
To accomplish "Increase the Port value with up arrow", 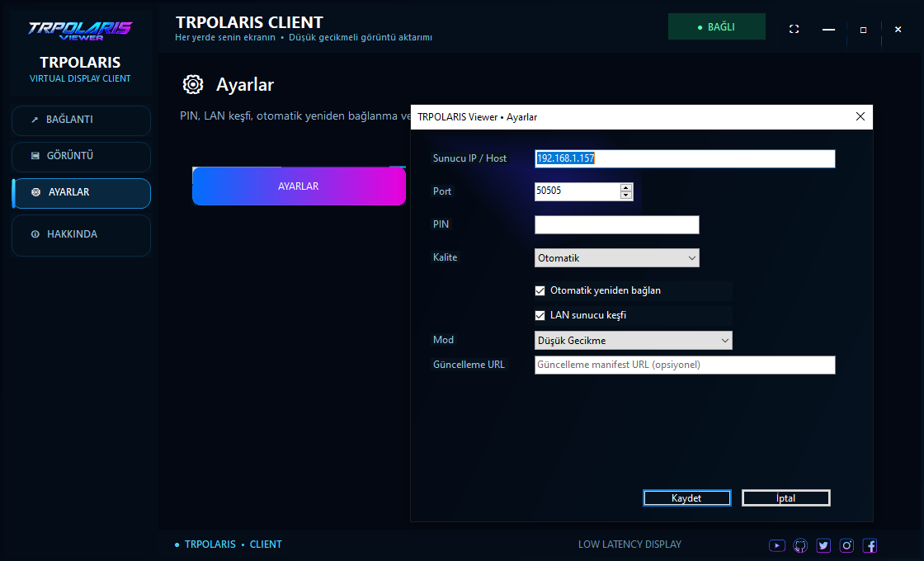I will [626, 187].
